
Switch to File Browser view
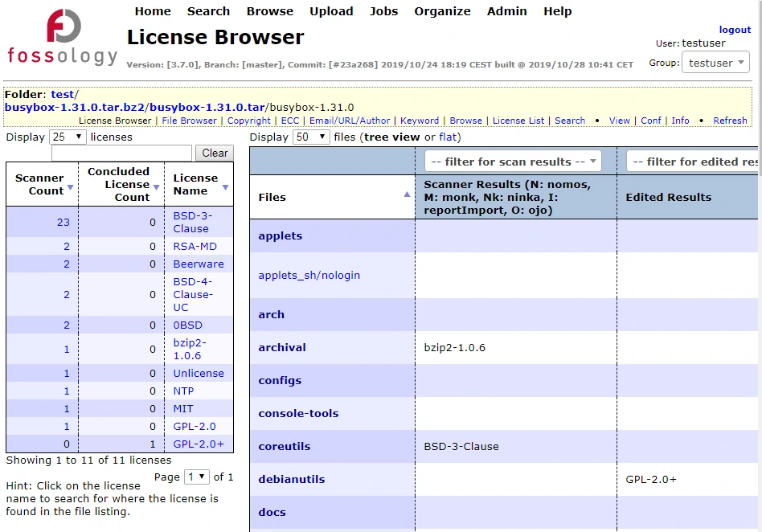[x=189, y=121]
